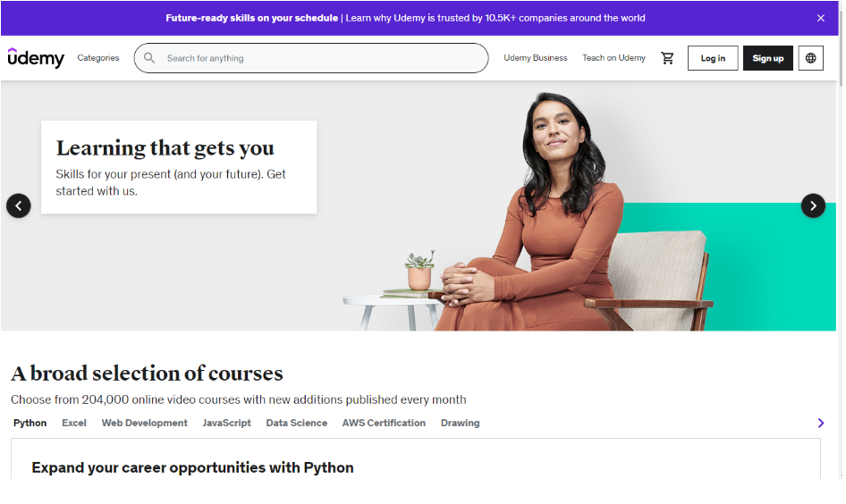Open the Udemy Business link

click(535, 58)
